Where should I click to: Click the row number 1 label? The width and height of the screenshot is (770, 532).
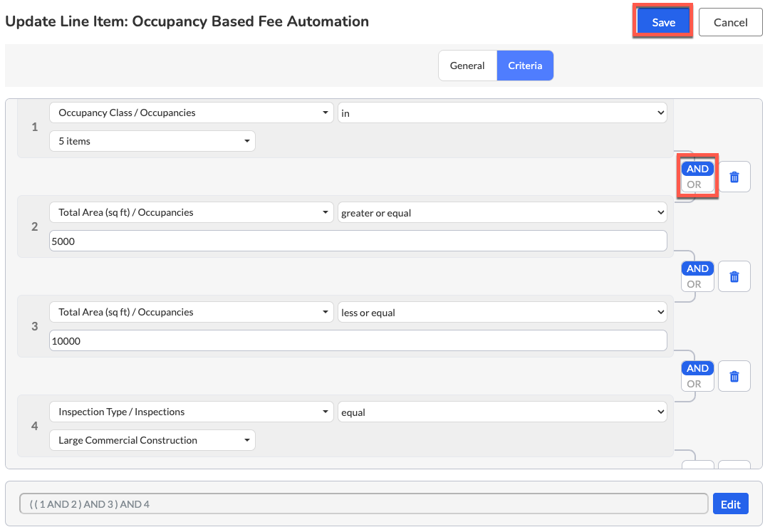tap(34, 127)
